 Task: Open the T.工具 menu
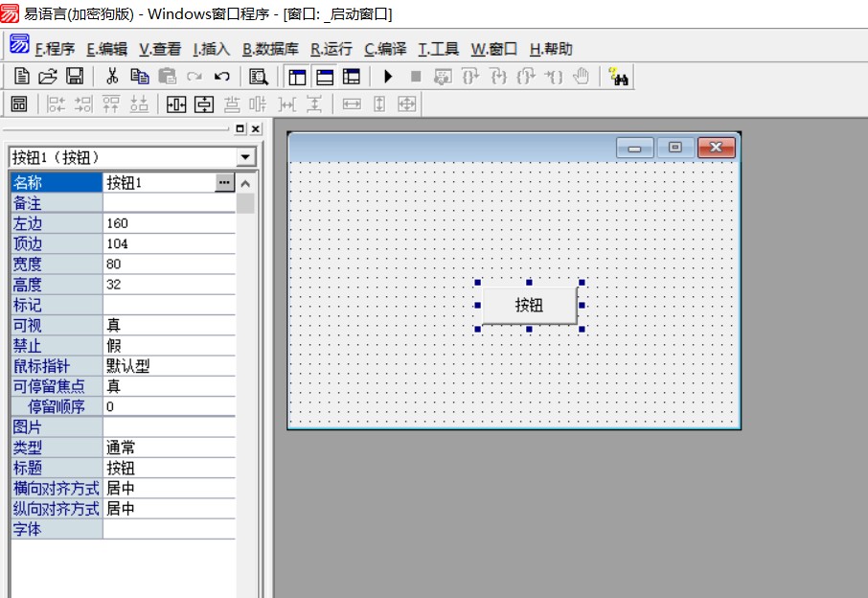(x=438, y=49)
